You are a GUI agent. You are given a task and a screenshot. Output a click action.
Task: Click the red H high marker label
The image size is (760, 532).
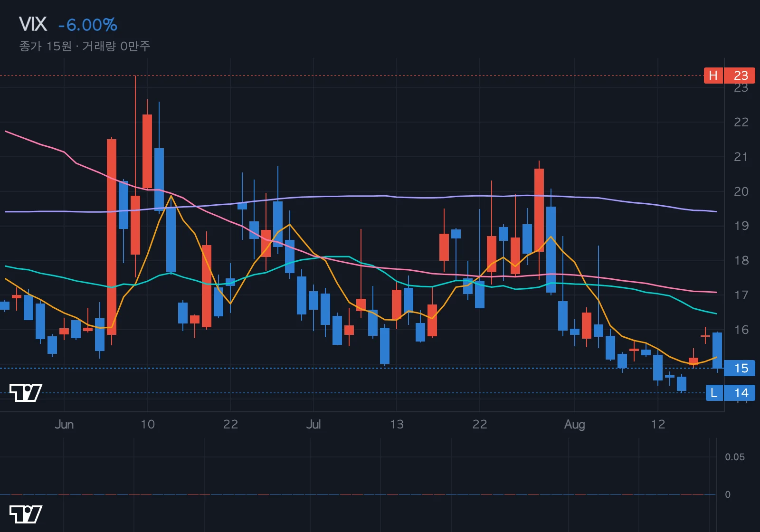coord(713,76)
